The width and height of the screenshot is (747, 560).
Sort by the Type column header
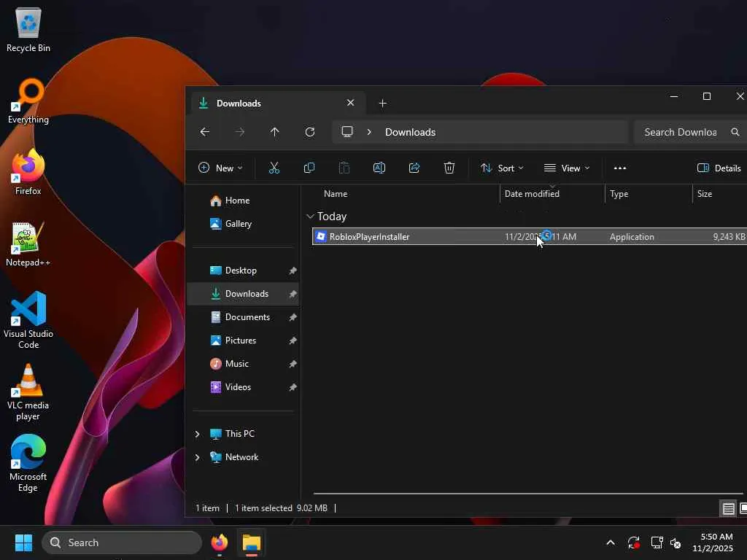tap(619, 194)
